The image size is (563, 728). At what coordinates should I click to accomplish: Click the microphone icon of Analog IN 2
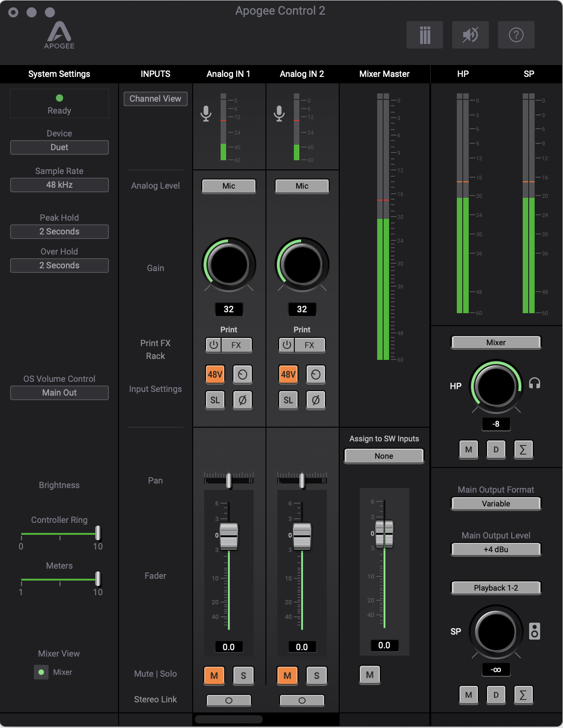[x=279, y=114]
